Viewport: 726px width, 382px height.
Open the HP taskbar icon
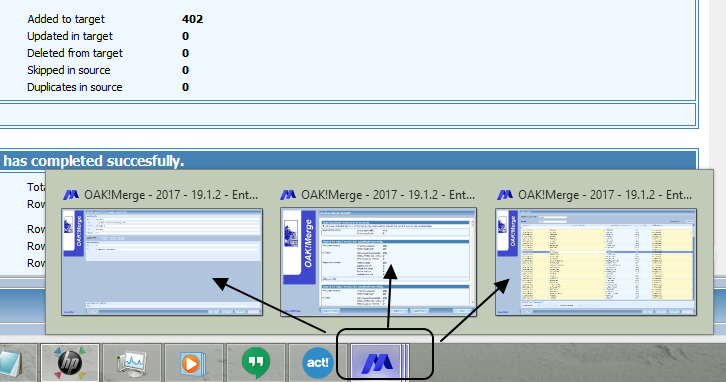(70, 363)
